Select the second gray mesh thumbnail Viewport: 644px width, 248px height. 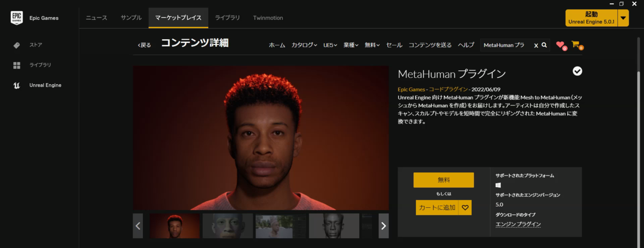point(228,226)
